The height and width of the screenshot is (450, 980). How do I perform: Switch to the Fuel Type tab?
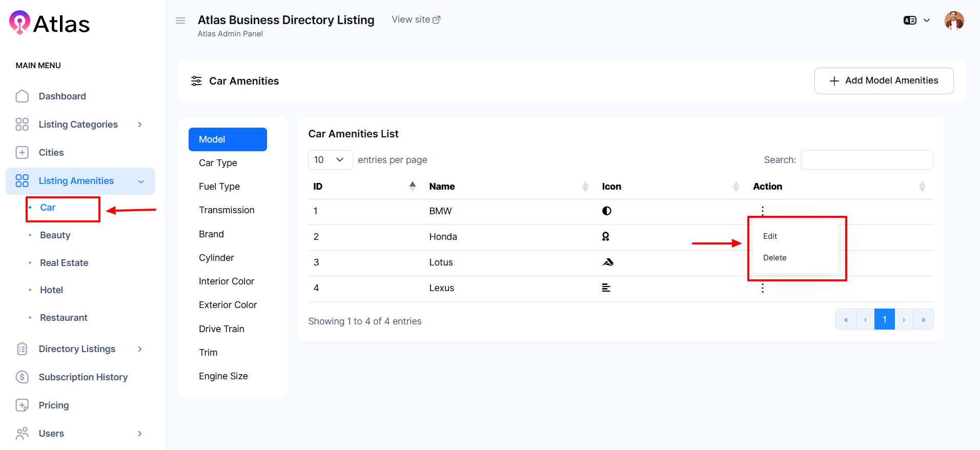tap(219, 187)
